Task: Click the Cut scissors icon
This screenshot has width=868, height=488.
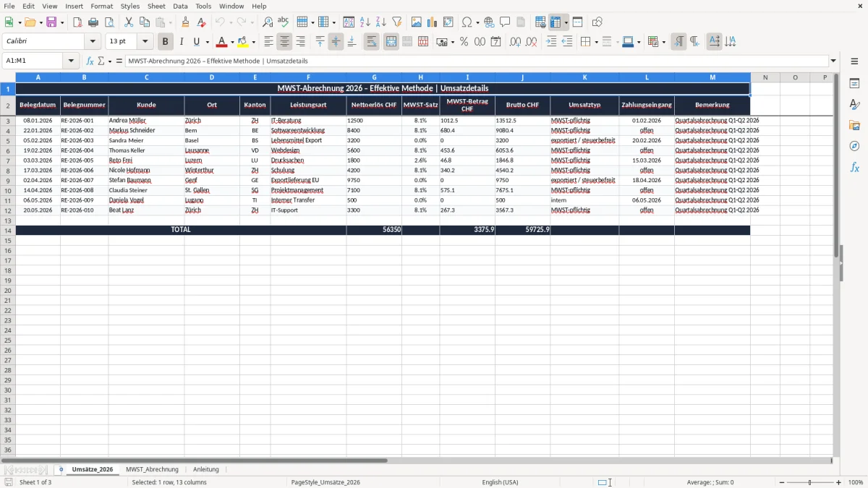Action: 129,22
